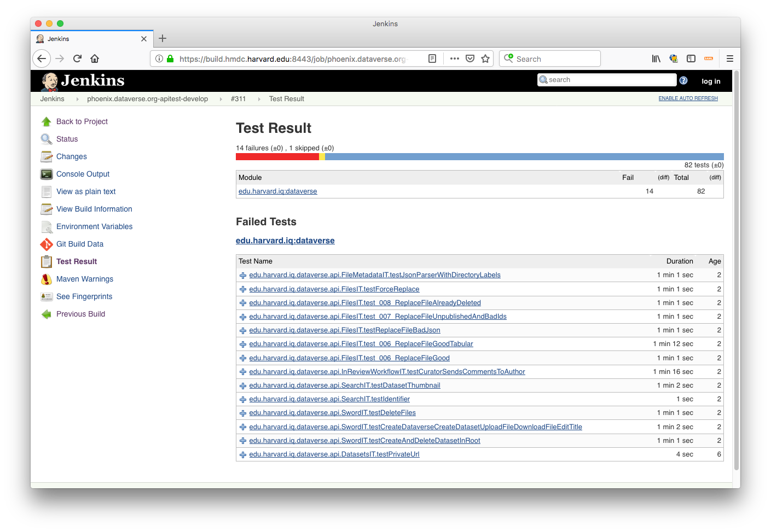Expand SwordIT.testCreateDataverseCreateDatasetUploadFile details
771x532 pixels.
coord(243,427)
